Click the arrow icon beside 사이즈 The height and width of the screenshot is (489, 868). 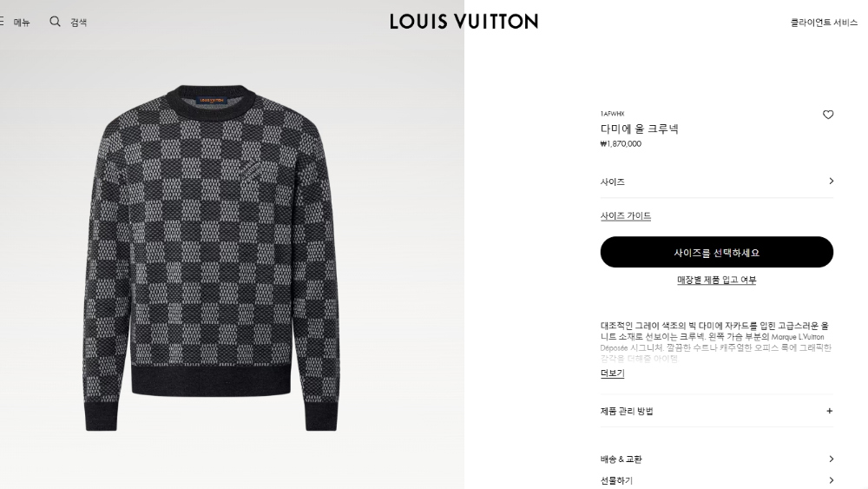pos(831,181)
